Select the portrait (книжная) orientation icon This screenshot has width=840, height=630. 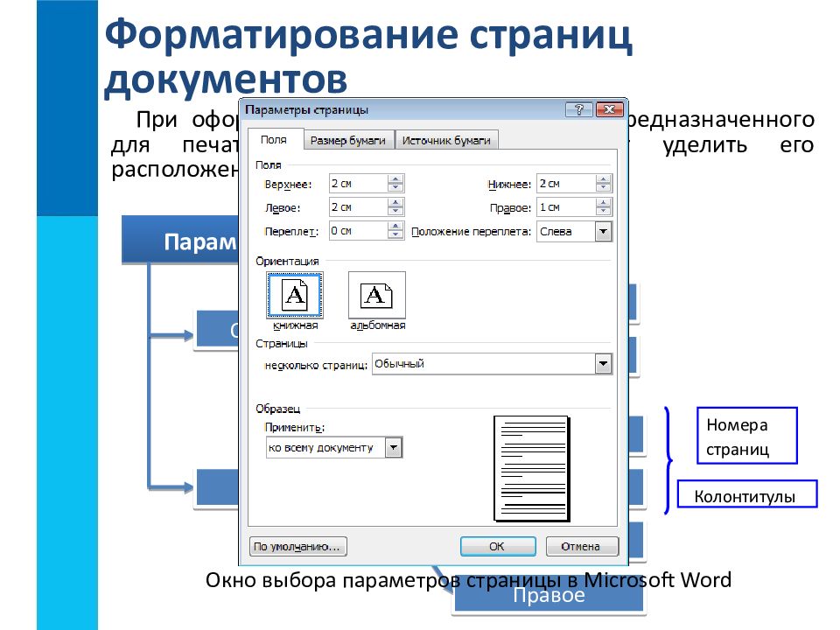pyautogui.click(x=295, y=295)
